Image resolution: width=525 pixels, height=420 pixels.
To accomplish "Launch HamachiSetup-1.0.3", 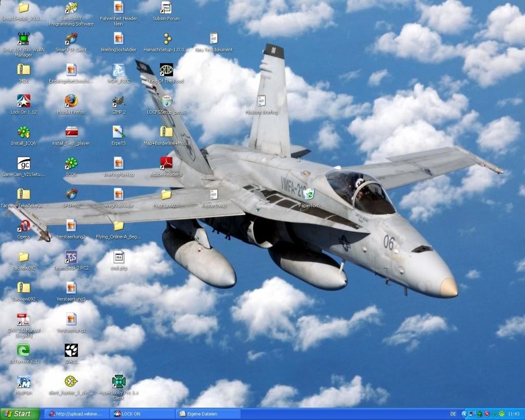I will click(166, 38).
